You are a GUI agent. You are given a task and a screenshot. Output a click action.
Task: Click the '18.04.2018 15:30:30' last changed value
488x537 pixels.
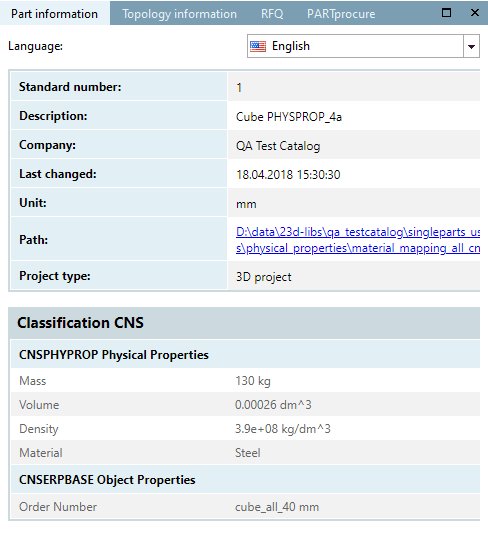288,175
